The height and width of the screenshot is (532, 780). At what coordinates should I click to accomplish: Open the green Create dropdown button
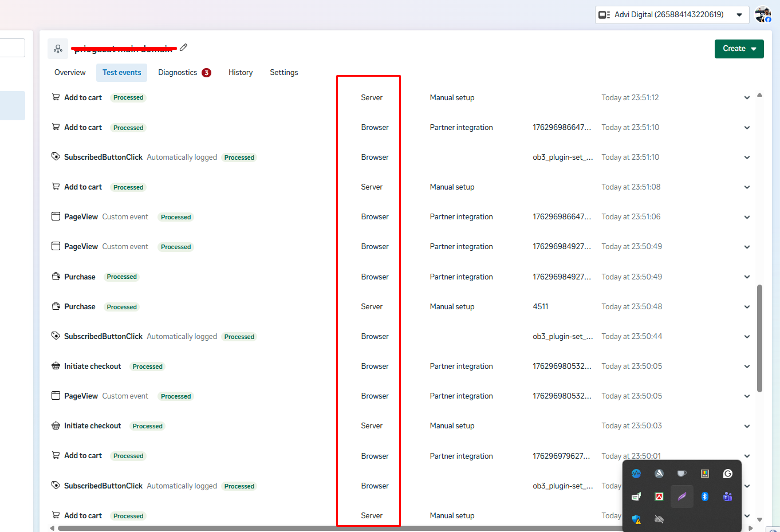click(739, 49)
